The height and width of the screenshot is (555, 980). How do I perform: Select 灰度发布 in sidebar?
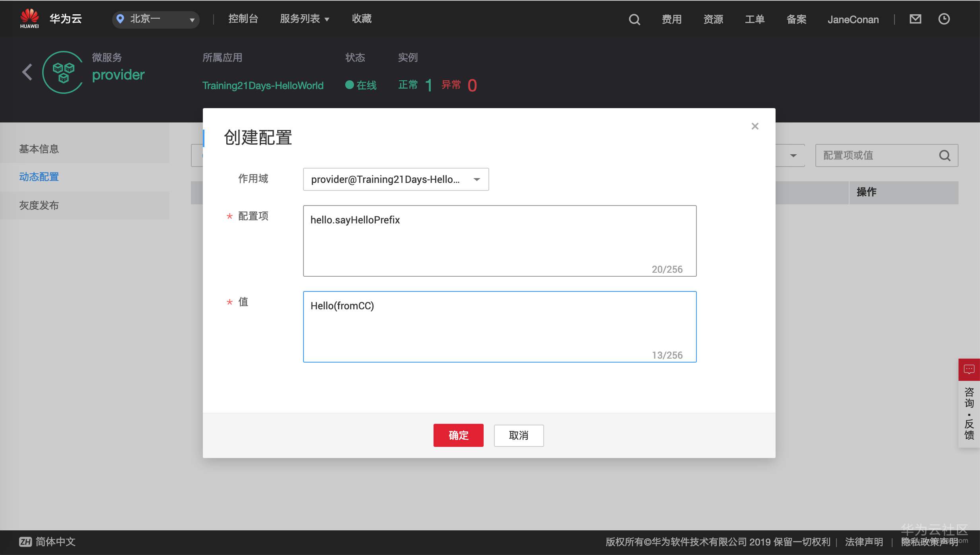pyautogui.click(x=39, y=206)
